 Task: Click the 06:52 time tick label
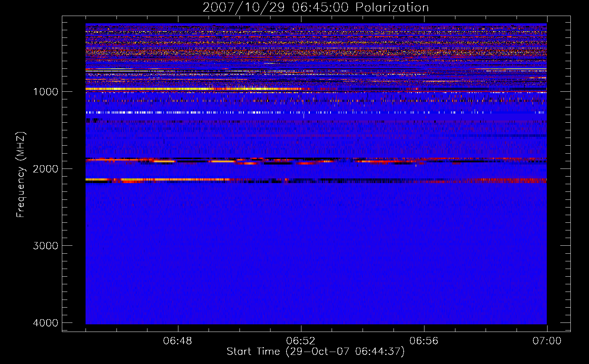301,341
